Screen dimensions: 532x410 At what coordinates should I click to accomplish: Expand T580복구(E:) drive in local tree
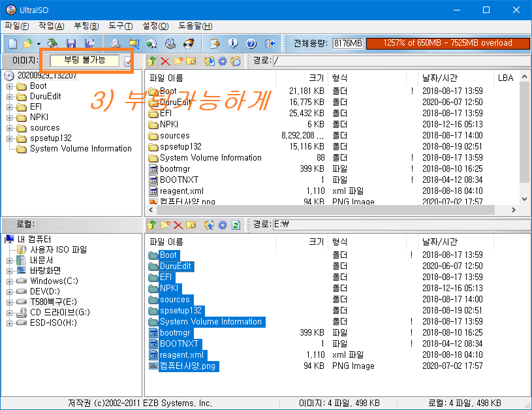click(10, 302)
